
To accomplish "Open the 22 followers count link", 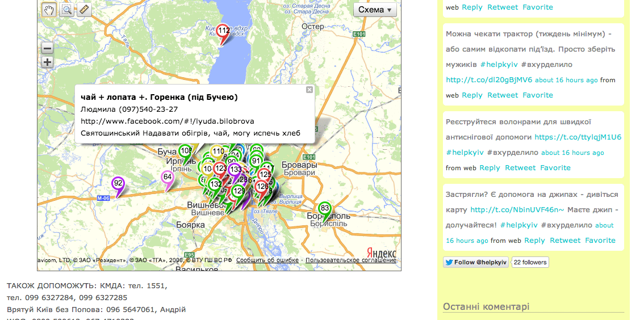I will click(530, 262).
